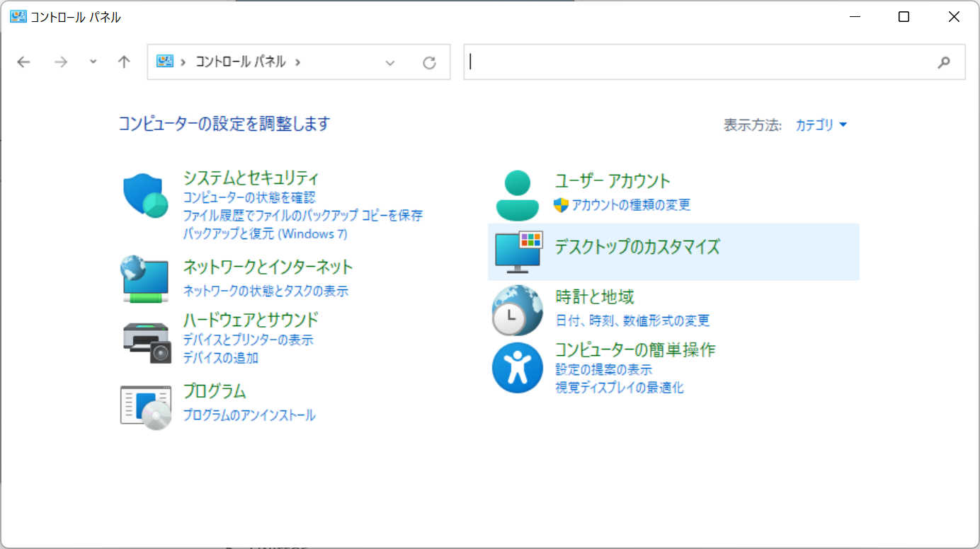980x549 pixels.
Task: Refresh the Control Panel address bar
Action: [429, 62]
